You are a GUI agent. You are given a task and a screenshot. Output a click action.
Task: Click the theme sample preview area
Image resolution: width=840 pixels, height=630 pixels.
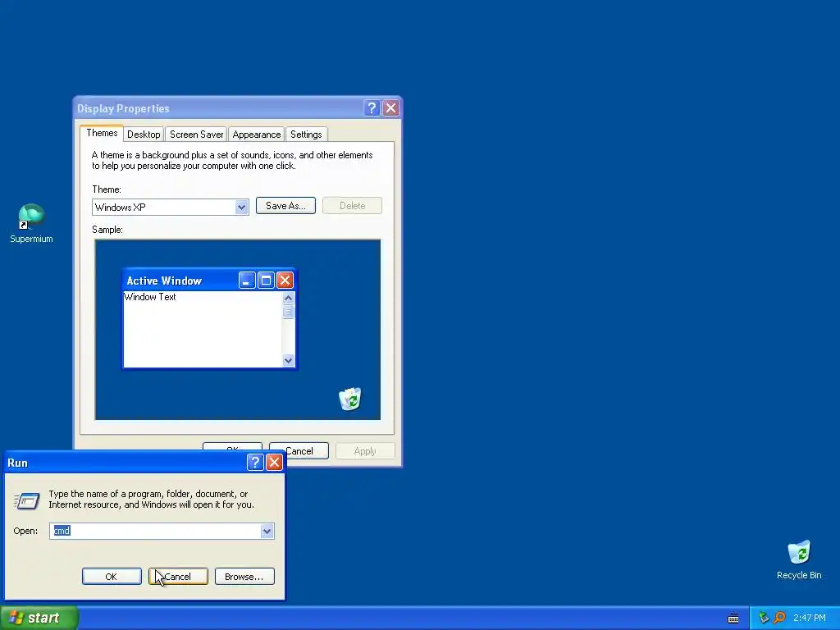click(238, 330)
